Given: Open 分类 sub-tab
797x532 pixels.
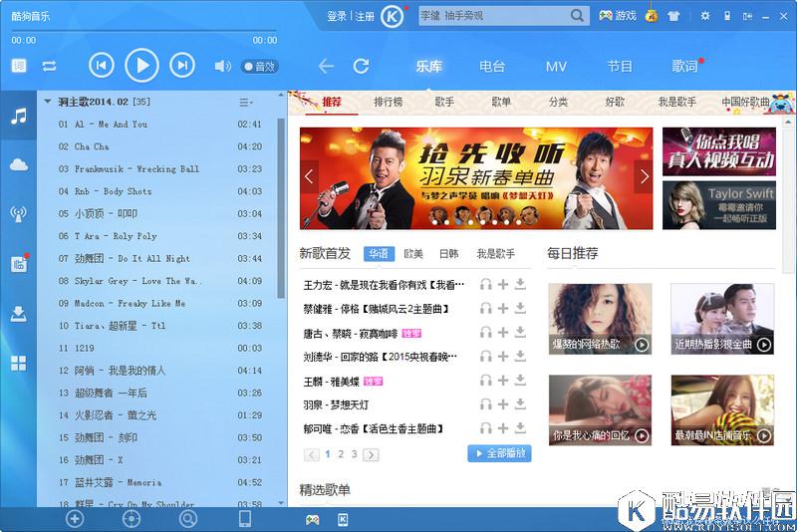Looking at the screenshot, I should tap(558, 103).
